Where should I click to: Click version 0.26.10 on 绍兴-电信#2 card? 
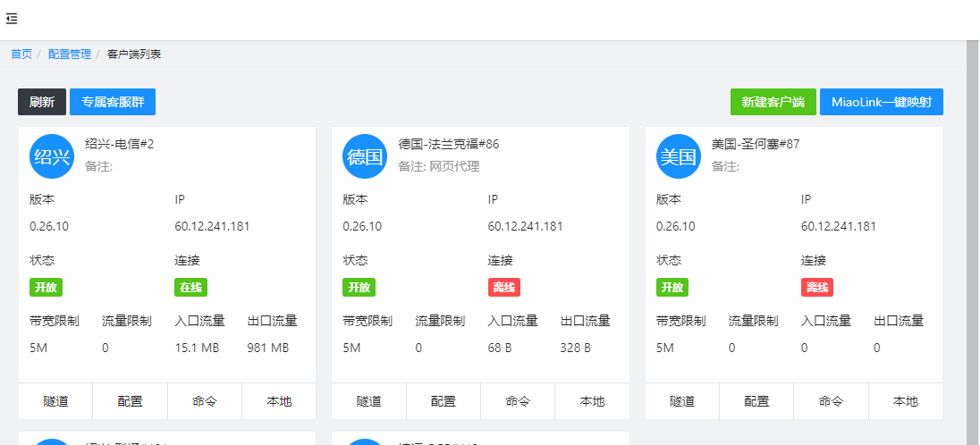(x=49, y=226)
